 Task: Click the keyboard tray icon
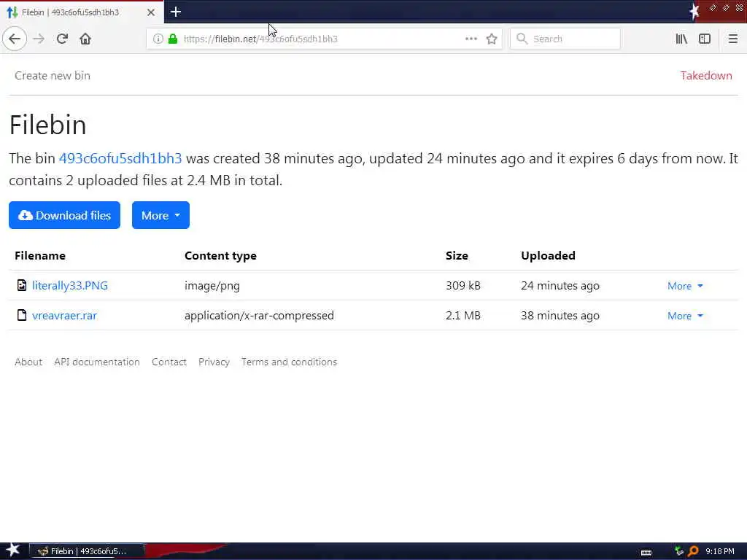[x=646, y=553]
